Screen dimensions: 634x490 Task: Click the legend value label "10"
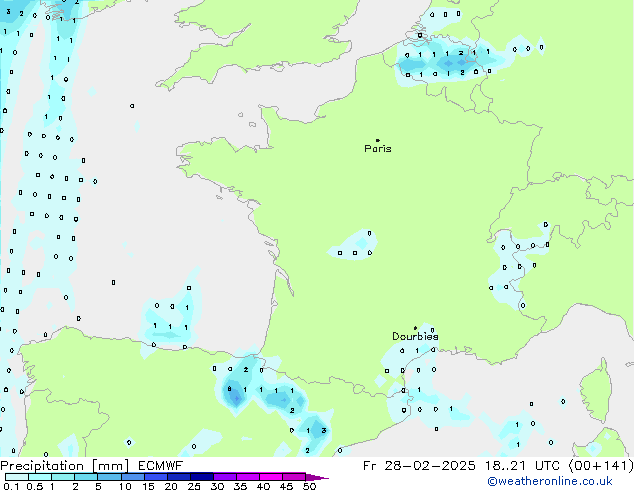pos(125,486)
